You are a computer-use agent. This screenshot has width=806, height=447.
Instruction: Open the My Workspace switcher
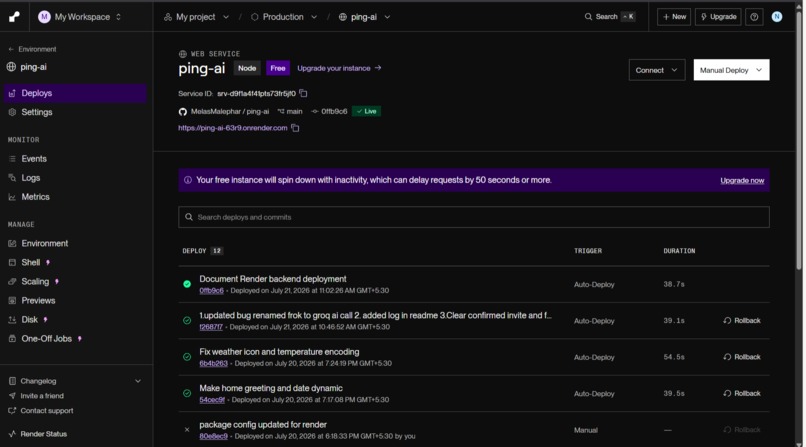[80, 17]
